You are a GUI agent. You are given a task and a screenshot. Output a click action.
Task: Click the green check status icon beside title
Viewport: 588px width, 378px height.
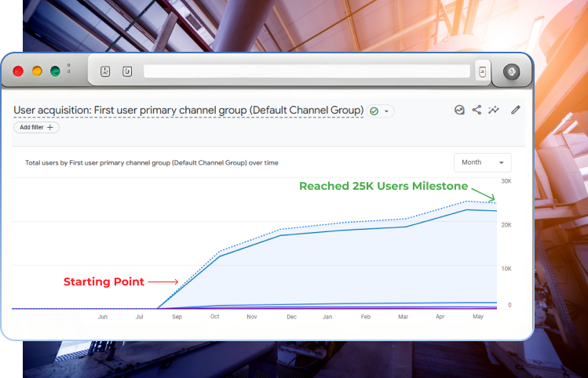click(x=374, y=111)
